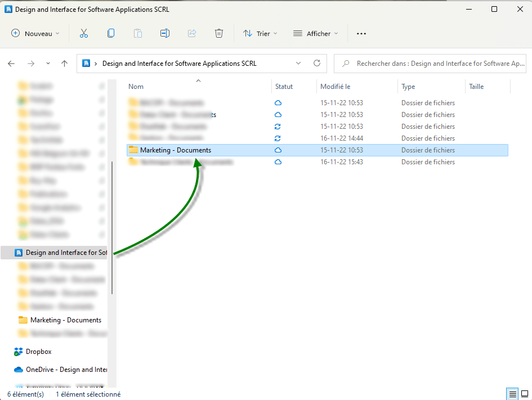This screenshot has height=400, width=532.
Task: Sort by the Type column header
Action: (408, 87)
